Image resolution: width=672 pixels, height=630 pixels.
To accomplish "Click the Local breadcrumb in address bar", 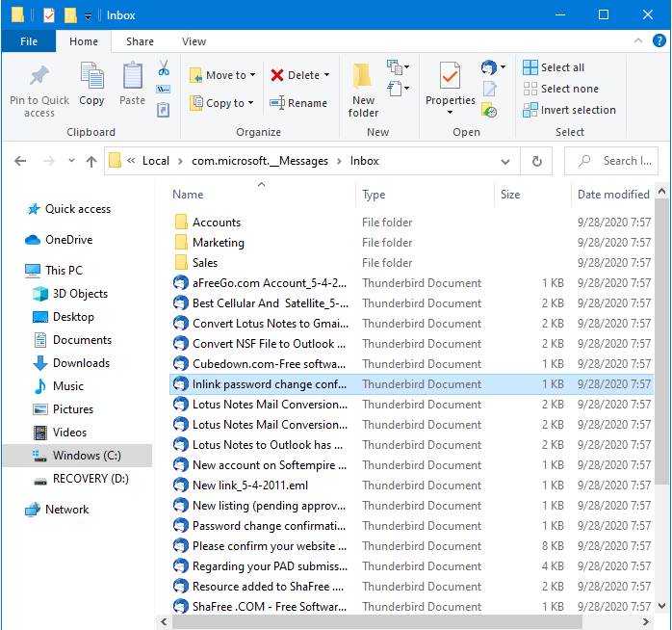I will (x=156, y=161).
